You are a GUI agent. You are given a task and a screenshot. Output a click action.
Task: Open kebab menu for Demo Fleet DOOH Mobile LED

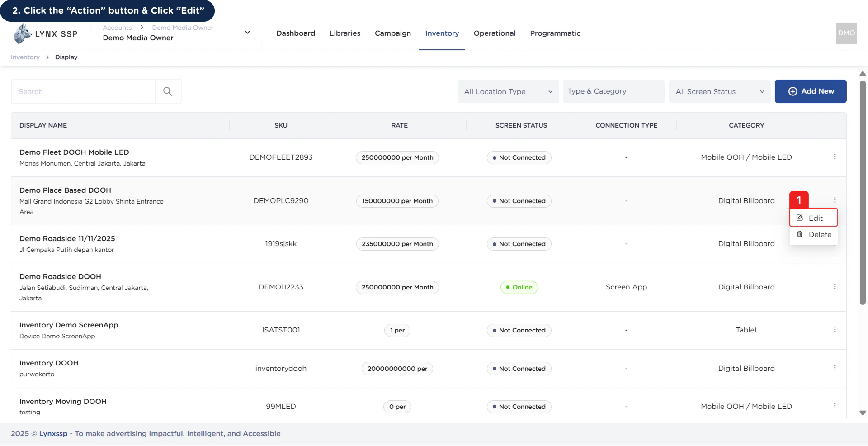coord(835,157)
